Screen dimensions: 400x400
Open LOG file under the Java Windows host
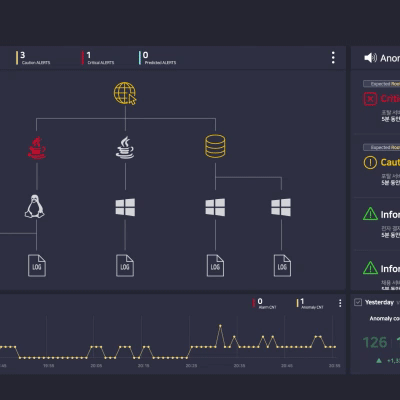tap(125, 266)
